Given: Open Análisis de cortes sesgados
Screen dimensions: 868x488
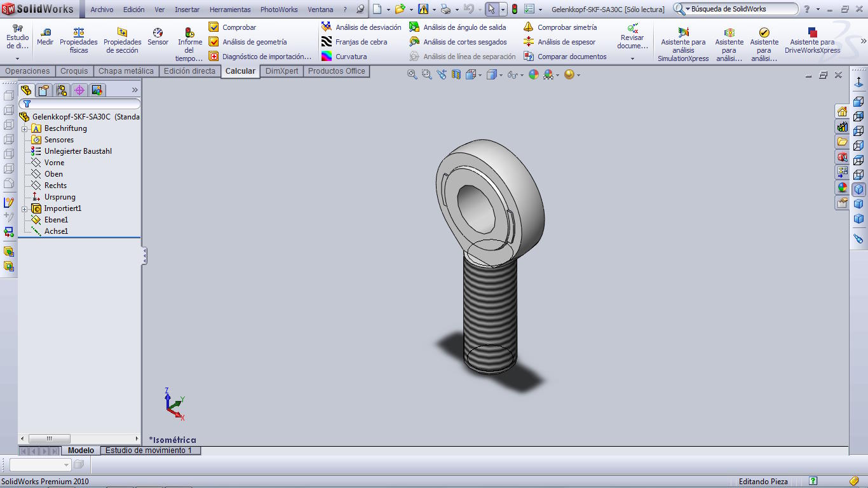Looking at the screenshot, I should tap(458, 42).
